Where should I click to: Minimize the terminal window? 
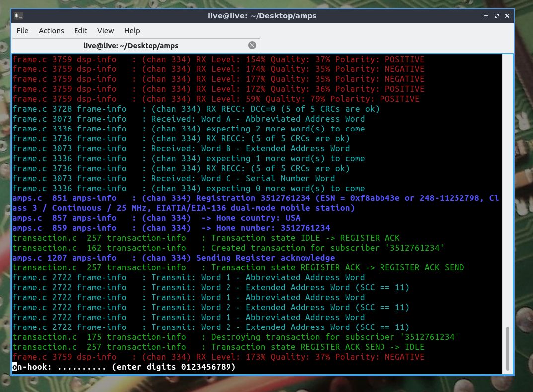486,16
